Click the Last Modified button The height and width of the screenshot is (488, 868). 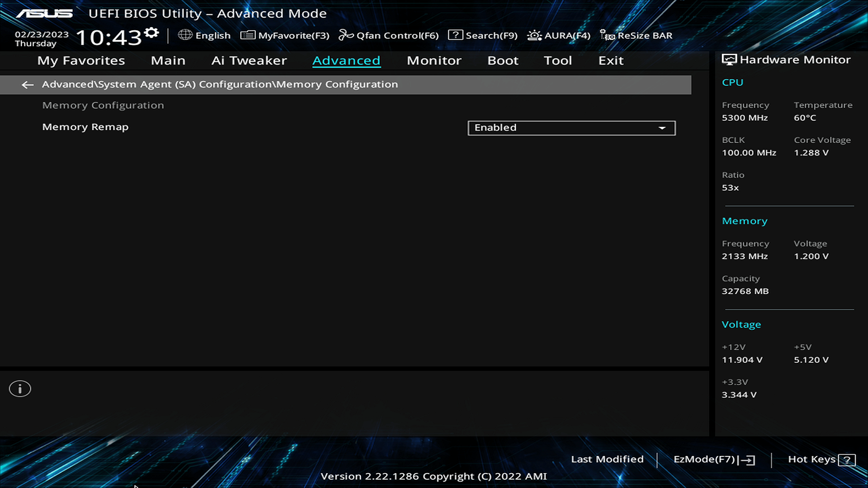pyautogui.click(x=607, y=459)
